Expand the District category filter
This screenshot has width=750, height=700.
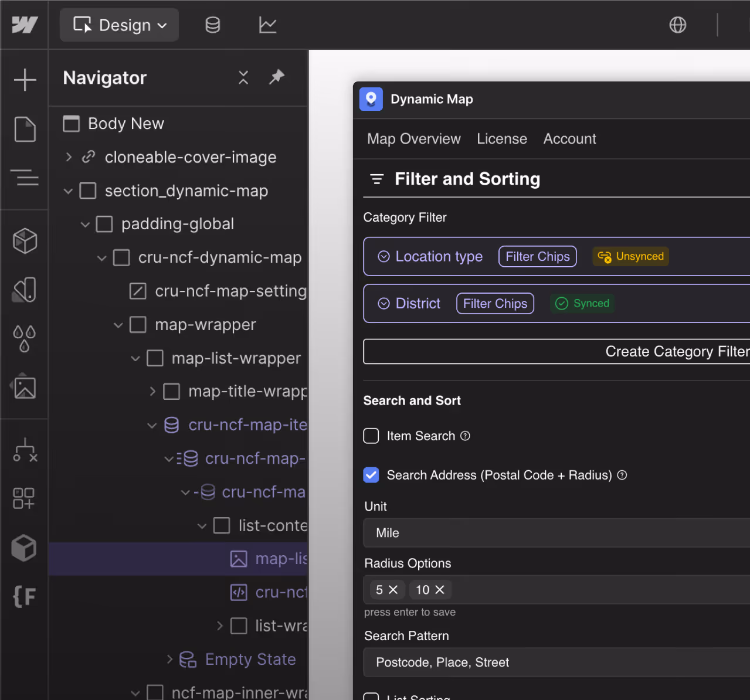pos(384,303)
